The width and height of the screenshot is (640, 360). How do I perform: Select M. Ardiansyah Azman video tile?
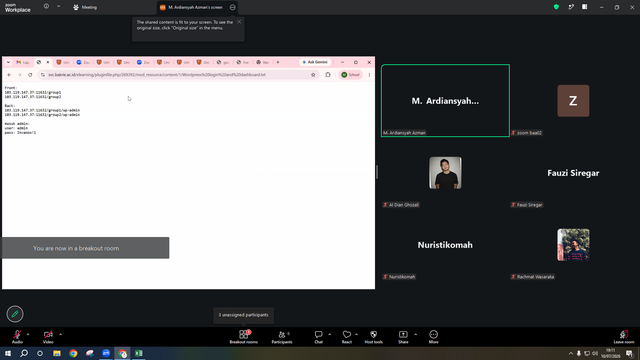(445, 100)
